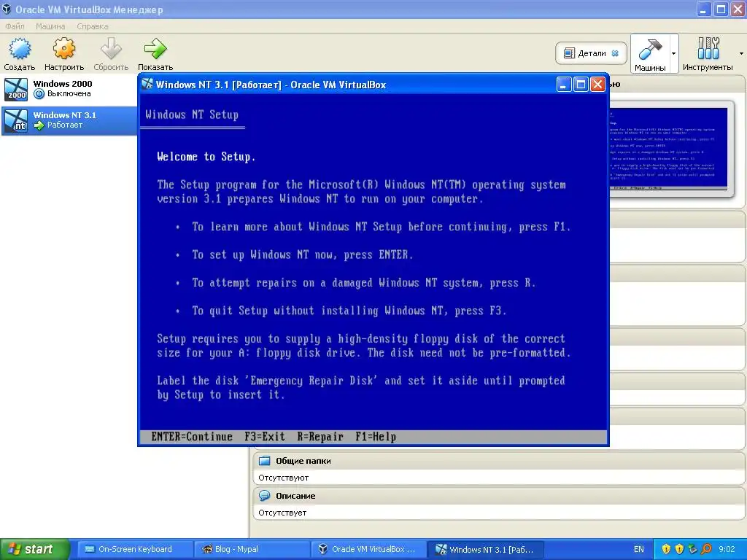Collapse the Описание section header

[499, 496]
